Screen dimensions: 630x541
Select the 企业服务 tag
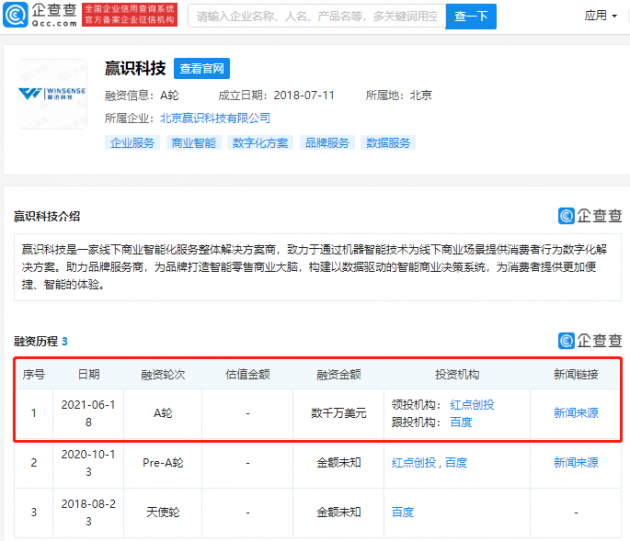(132, 143)
